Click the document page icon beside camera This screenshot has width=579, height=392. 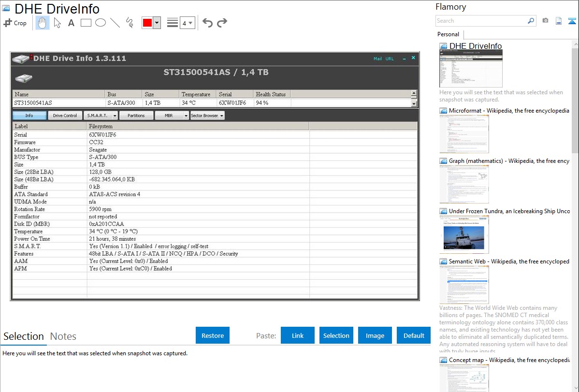pos(559,21)
